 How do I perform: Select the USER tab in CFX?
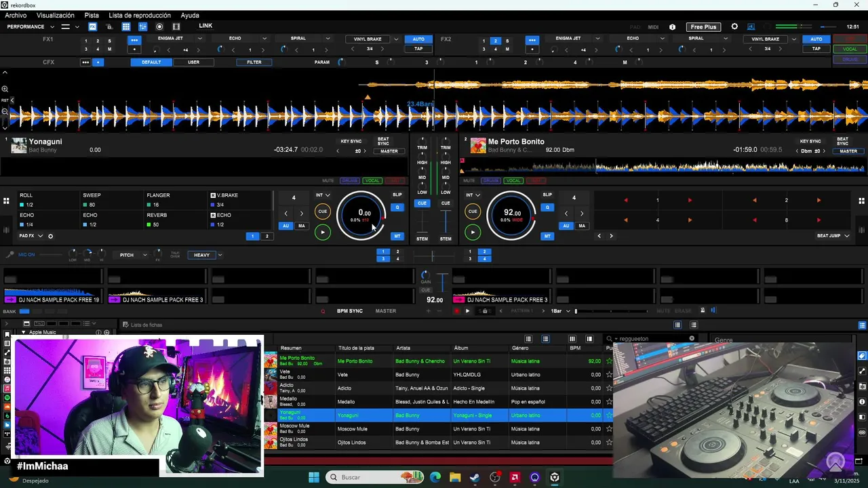(194, 62)
